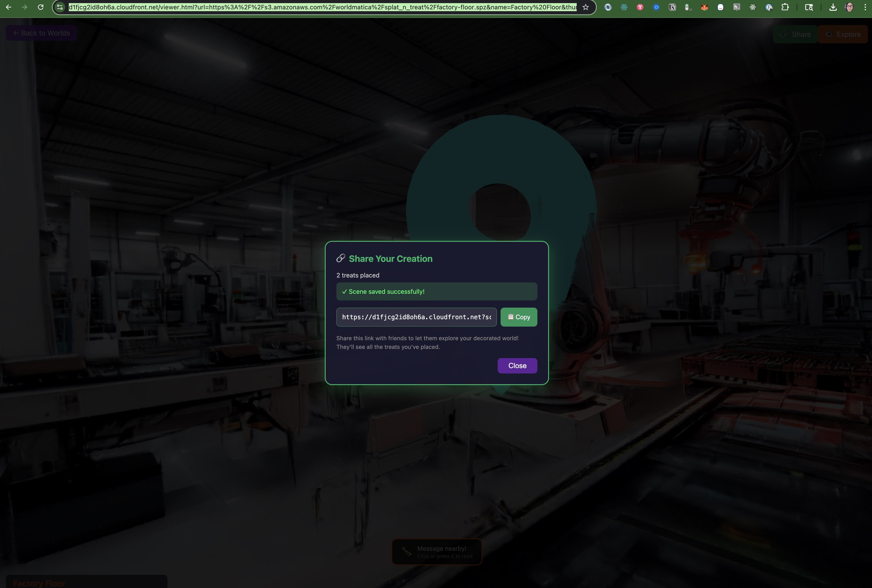Image resolution: width=872 pixels, height=588 pixels.
Task: Open the MetaMask fox extension
Action: (x=704, y=7)
